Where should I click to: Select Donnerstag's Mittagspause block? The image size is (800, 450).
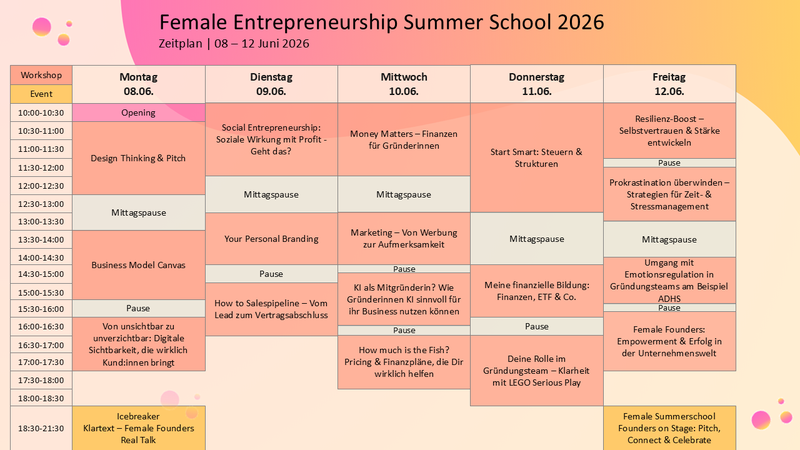tap(537, 239)
